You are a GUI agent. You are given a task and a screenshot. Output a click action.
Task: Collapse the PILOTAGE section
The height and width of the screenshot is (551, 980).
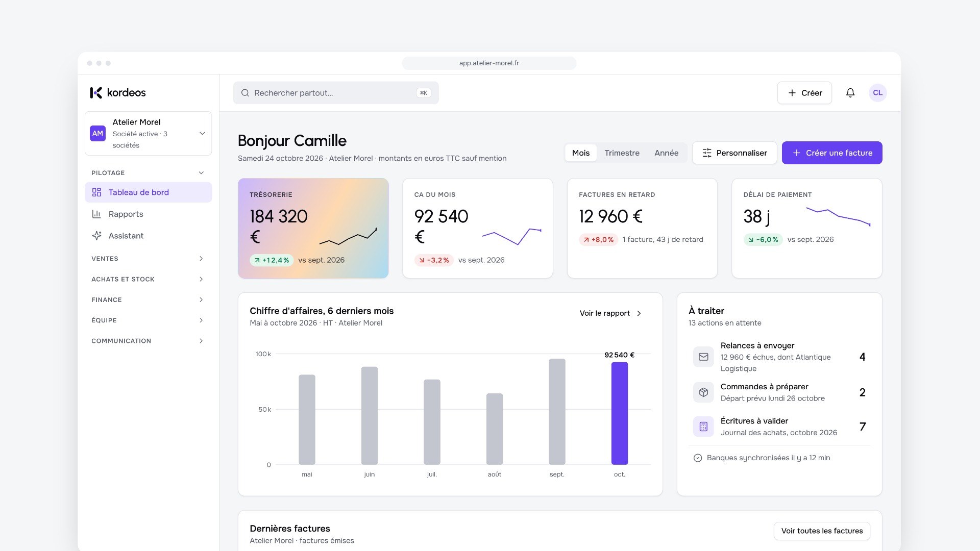coord(148,173)
